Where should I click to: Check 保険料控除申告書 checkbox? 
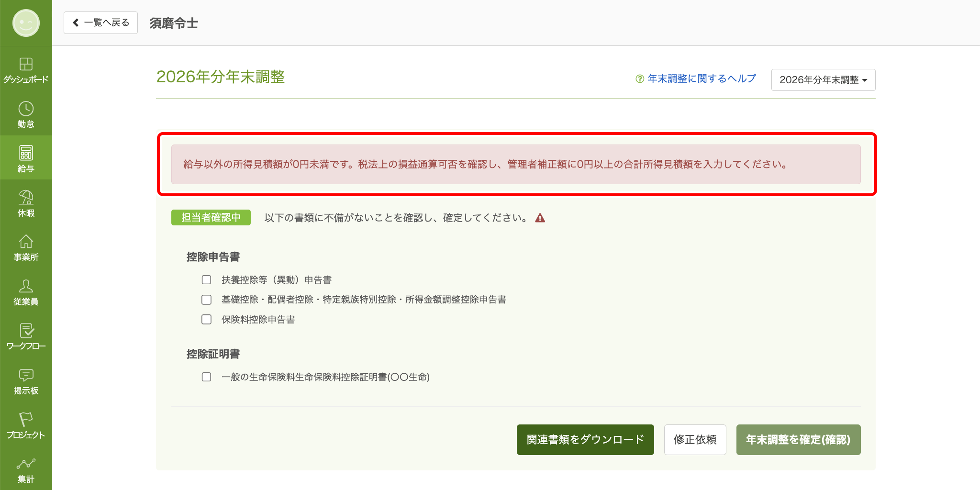click(x=206, y=320)
